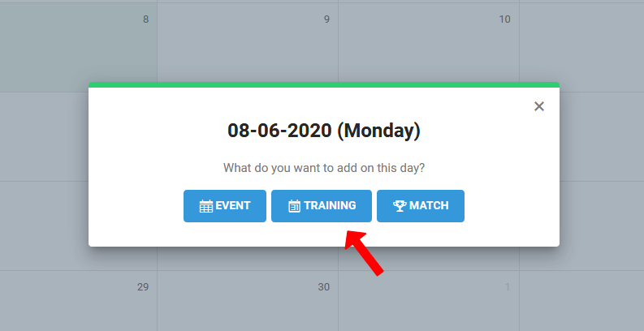Pick day 10 in the top row

pyautogui.click(x=428, y=45)
